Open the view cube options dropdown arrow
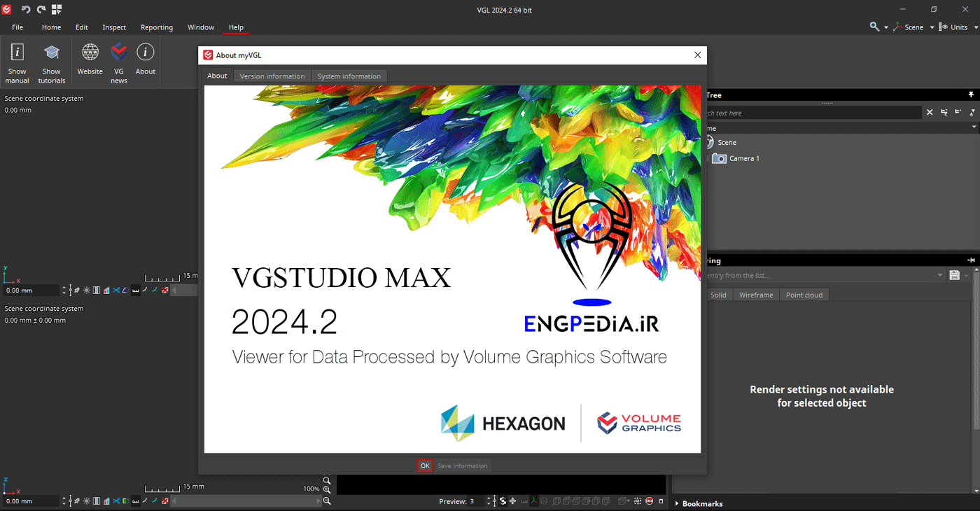The image size is (980, 511). 629,501
